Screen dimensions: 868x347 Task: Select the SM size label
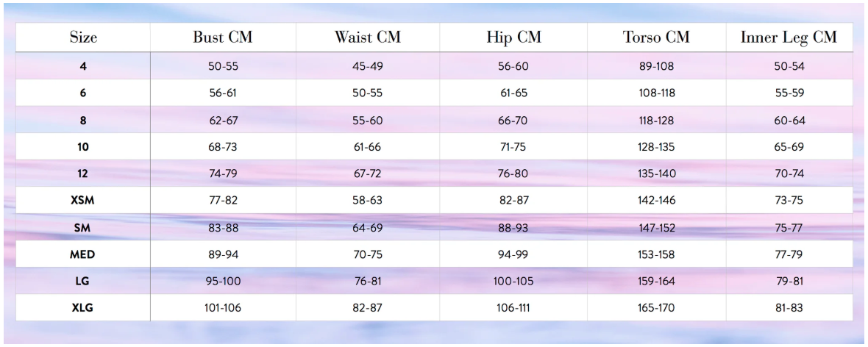pyautogui.click(x=82, y=227)
